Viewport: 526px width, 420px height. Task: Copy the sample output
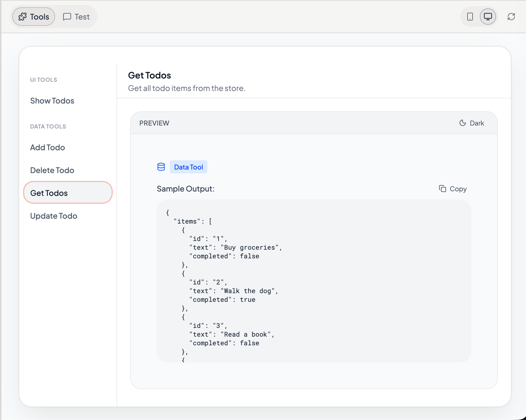pos(453,189)
